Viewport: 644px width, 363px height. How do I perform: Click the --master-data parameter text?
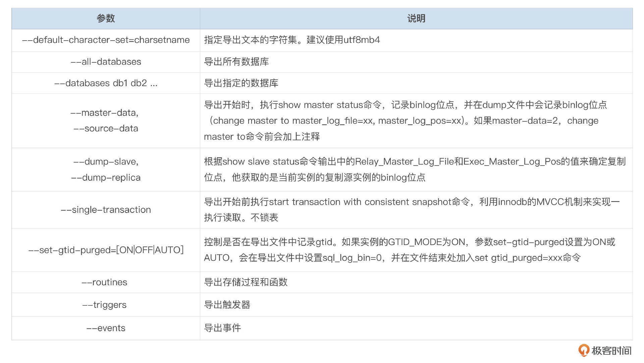coord(104,113)
